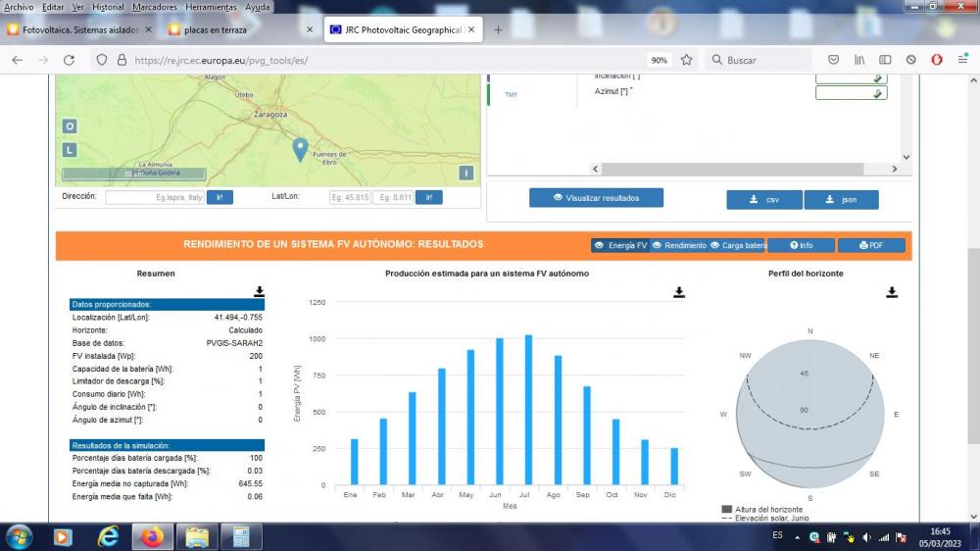The image size is (980, 551).
Task: Open the Archivo menu
Action: (x=19, y=7)
